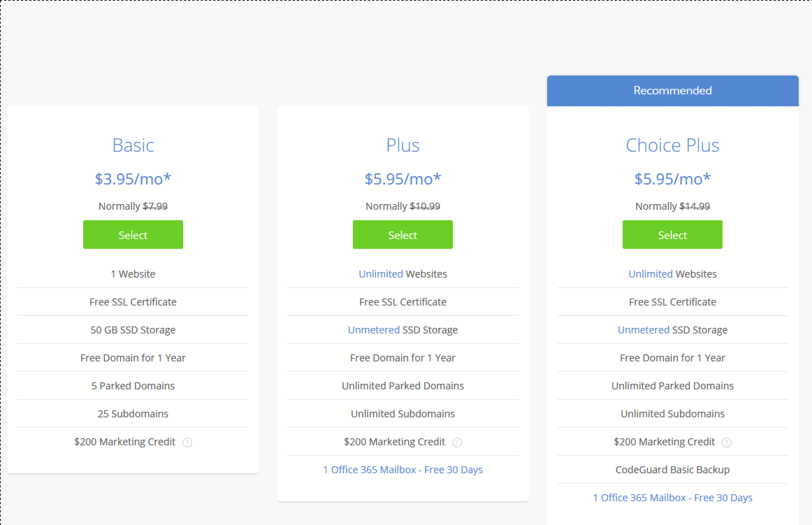Click the 1 Website feature
This screenshot has height=525, width=812.
pyautogui.click(x=133, y=273)
